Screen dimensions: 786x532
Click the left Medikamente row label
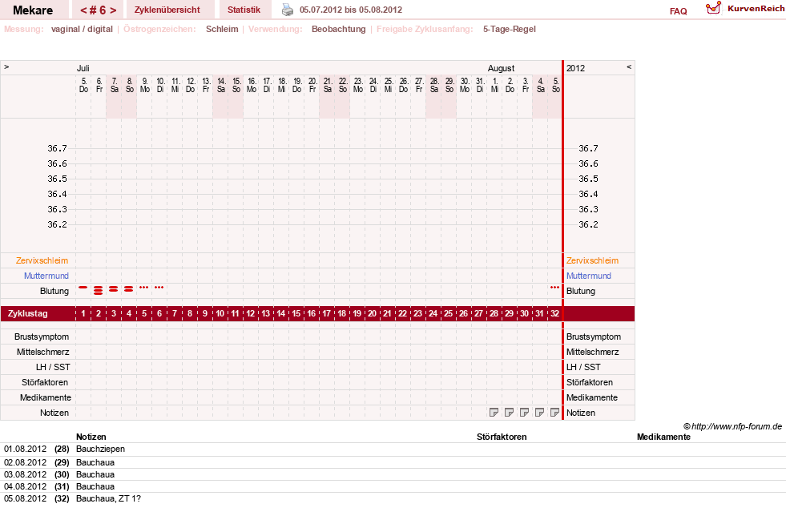[46, 397]
